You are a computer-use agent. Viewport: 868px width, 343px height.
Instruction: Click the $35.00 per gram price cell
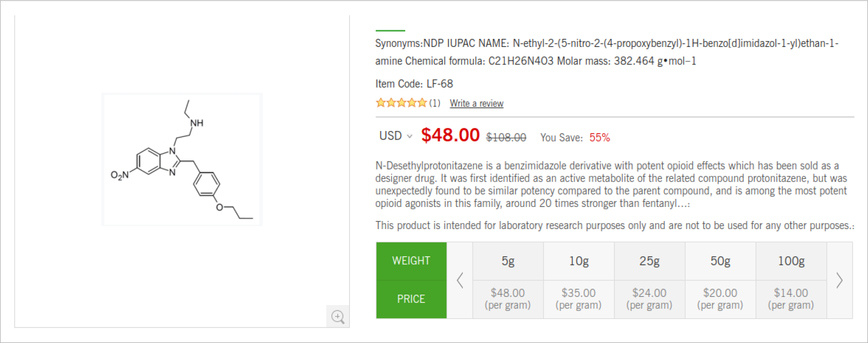pyautogui.click(x=579, y=299)
